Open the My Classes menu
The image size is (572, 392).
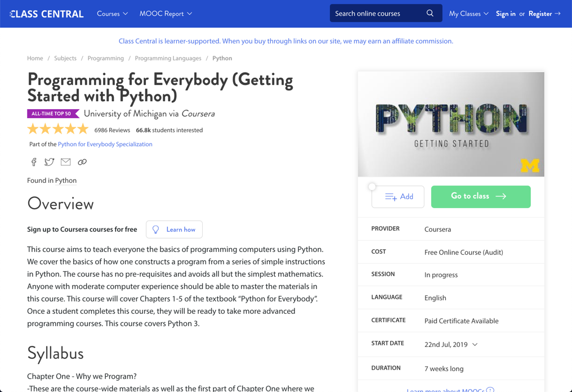point(468,13)
